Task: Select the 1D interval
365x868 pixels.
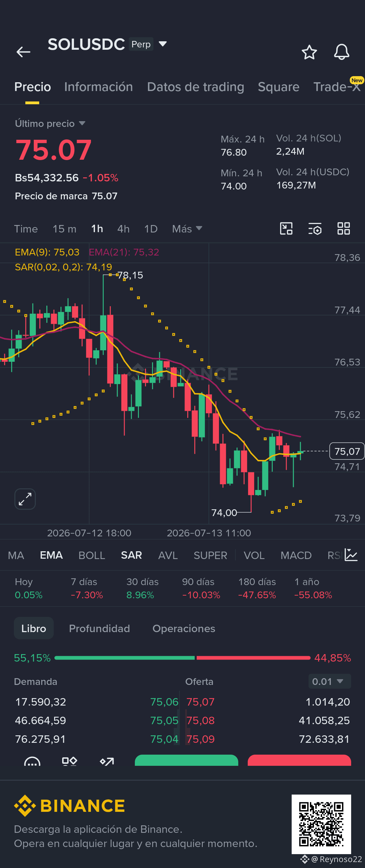Action: coord(151,229)
